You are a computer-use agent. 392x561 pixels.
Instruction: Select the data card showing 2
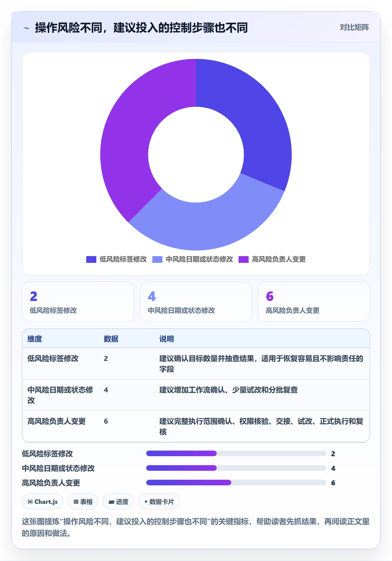(78, 302)
